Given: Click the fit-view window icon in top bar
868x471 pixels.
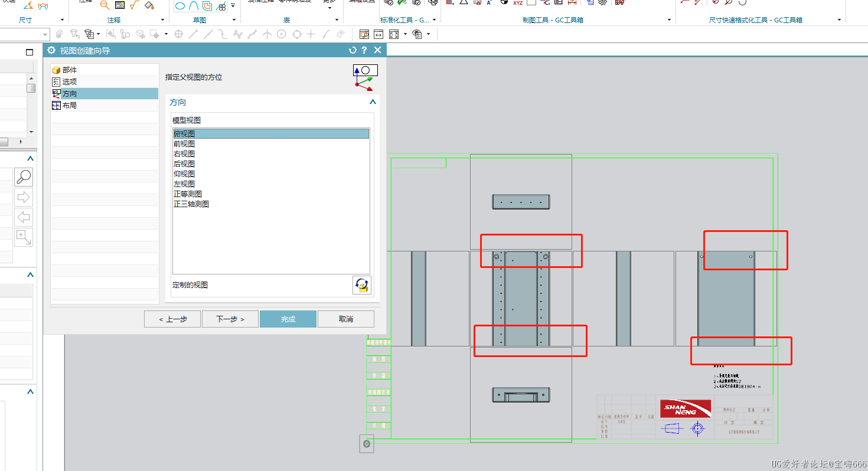Looking at the screenshot, I should (x=393, y=34).
